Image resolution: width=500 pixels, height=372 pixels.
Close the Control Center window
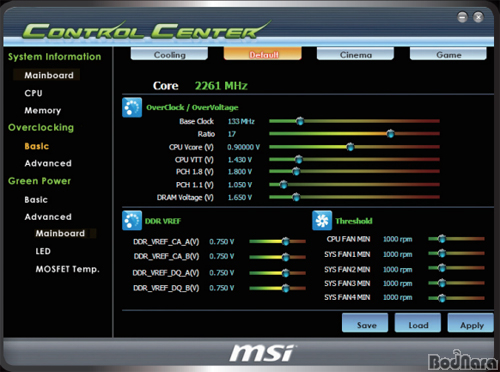point(478,17)
